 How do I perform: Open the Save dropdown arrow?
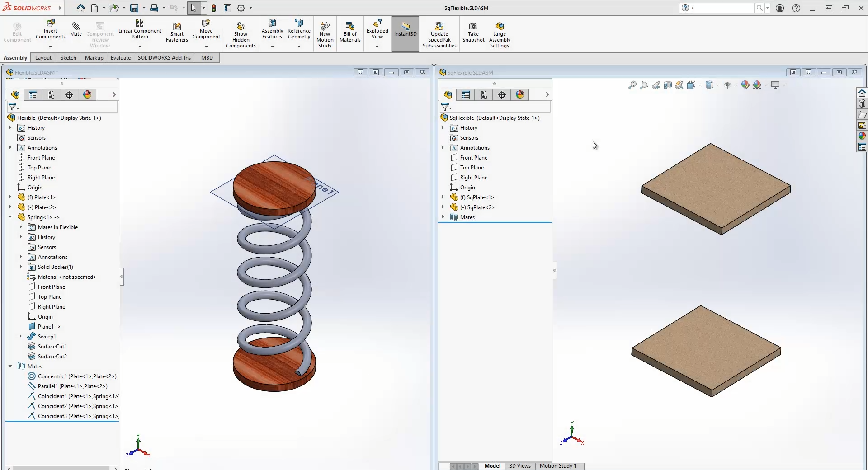pyautogui.click(x=144, y=8)
